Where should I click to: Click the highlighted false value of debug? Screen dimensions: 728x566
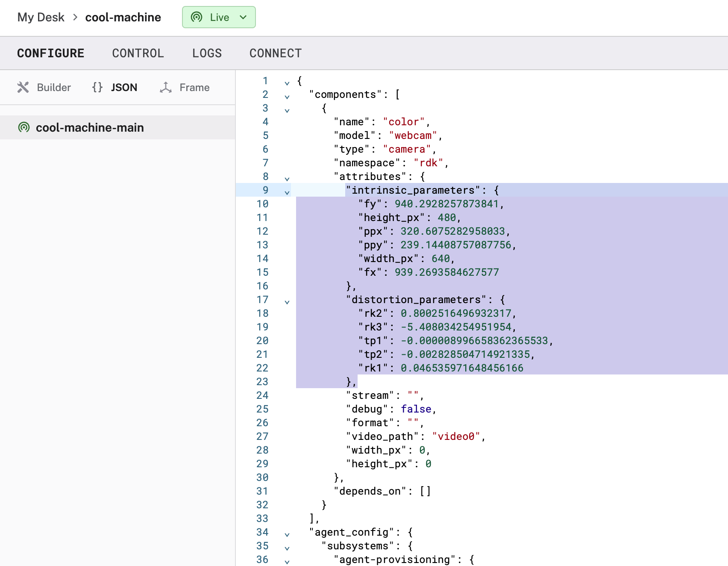click(416, 409)
